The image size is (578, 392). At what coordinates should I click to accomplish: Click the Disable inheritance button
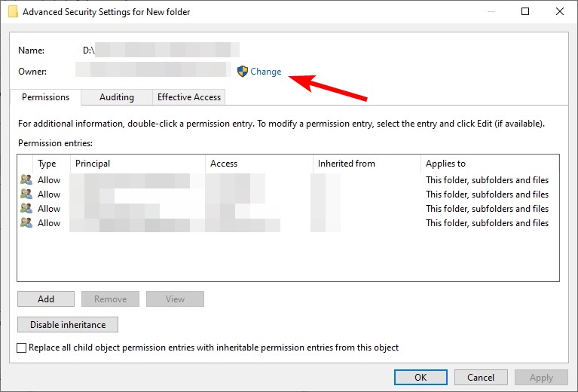tap(68, 324)
